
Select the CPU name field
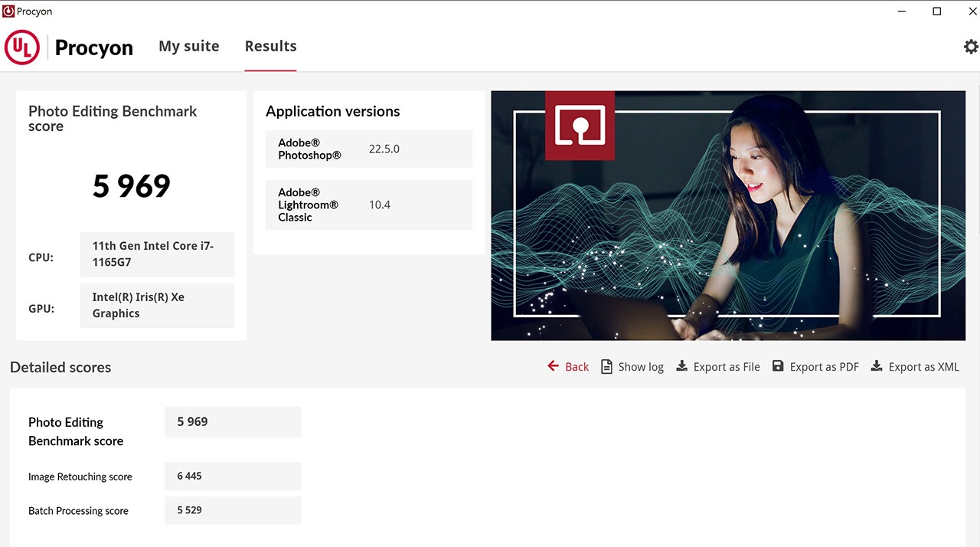coord(157,254)
